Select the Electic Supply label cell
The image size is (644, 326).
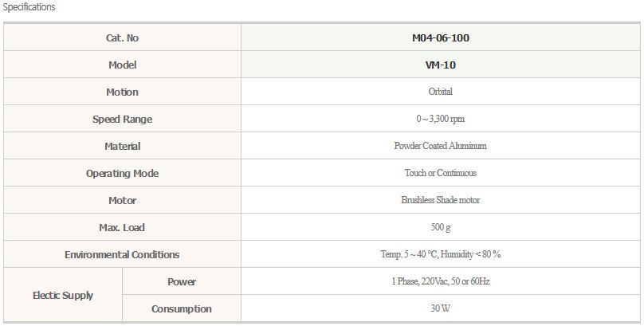pyautogui.click(x=63, y=296)
